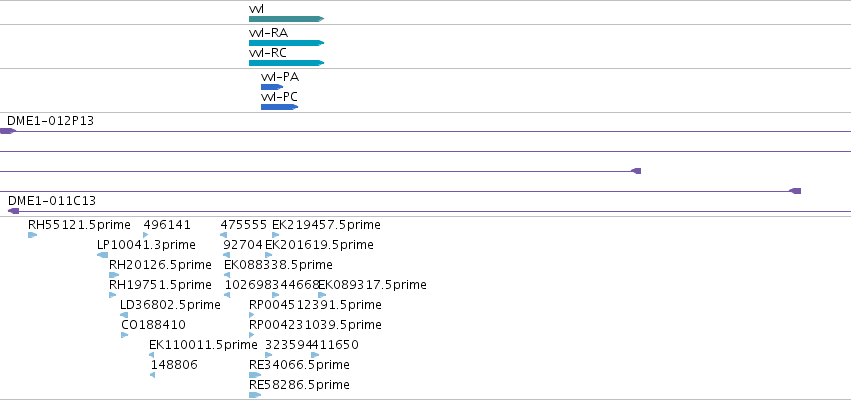Viewport: 851px width, 400px height.
Task: Click the LP10041.3prime EST arrow
Action: click(x=103, y=255)
